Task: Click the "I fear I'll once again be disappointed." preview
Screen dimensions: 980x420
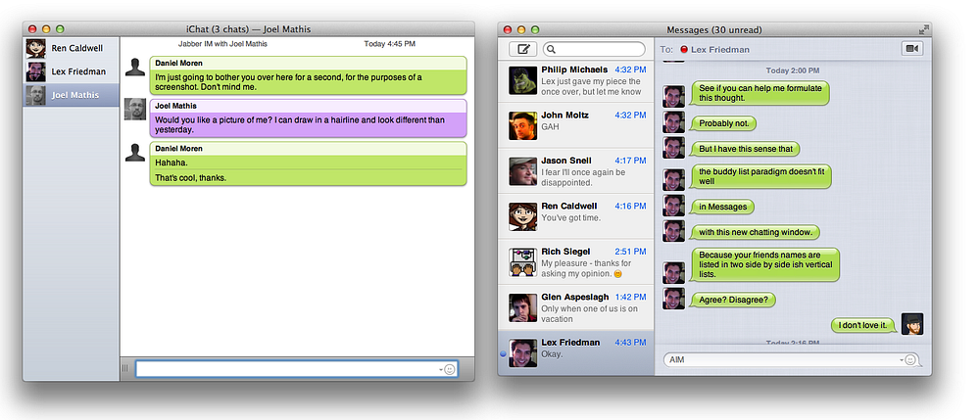Action: coord(584,177)
